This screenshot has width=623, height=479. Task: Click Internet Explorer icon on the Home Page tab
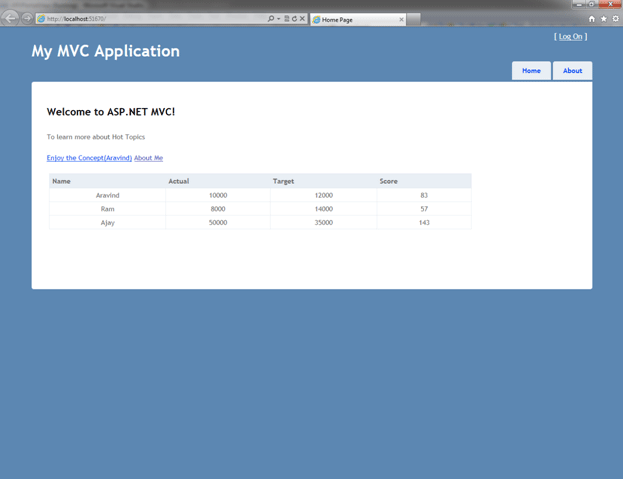click(x=316, y=19)
